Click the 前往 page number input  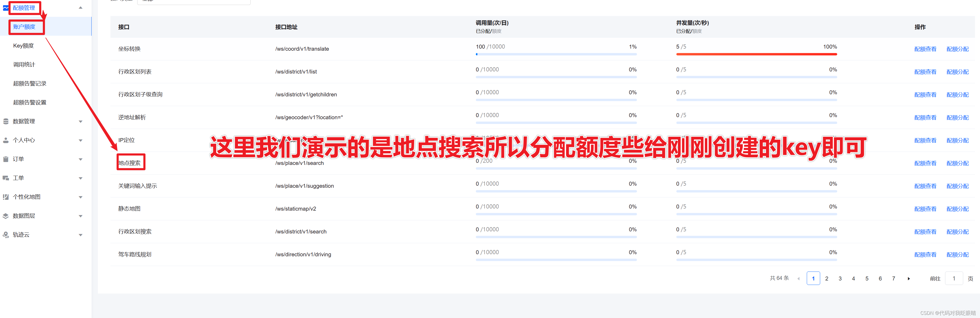click(954, 278)
